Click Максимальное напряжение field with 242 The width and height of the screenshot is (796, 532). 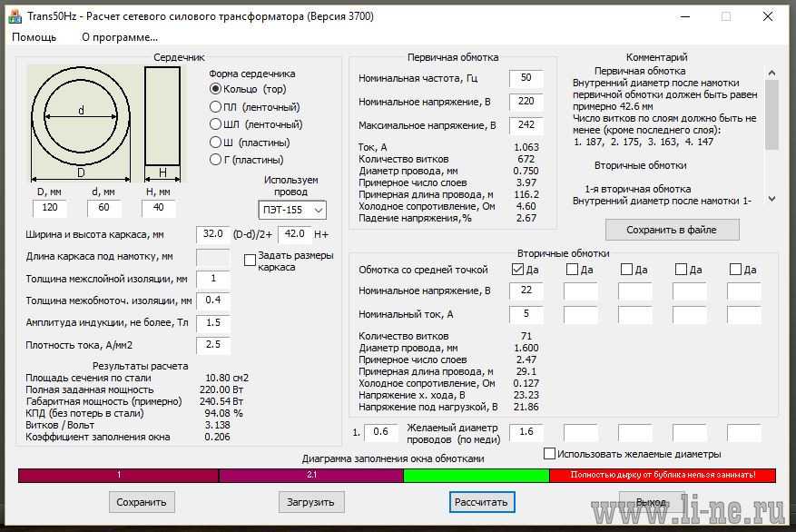[526, 125]
